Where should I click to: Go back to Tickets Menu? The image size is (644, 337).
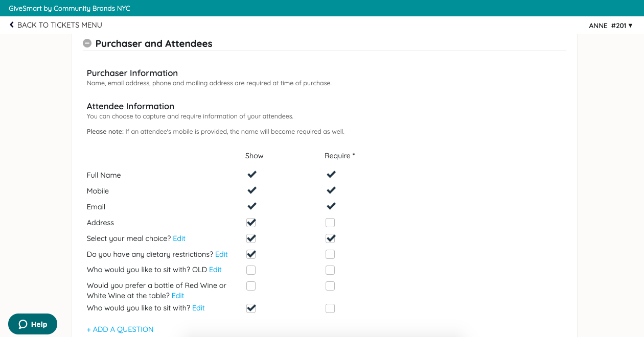click(59, 25)
